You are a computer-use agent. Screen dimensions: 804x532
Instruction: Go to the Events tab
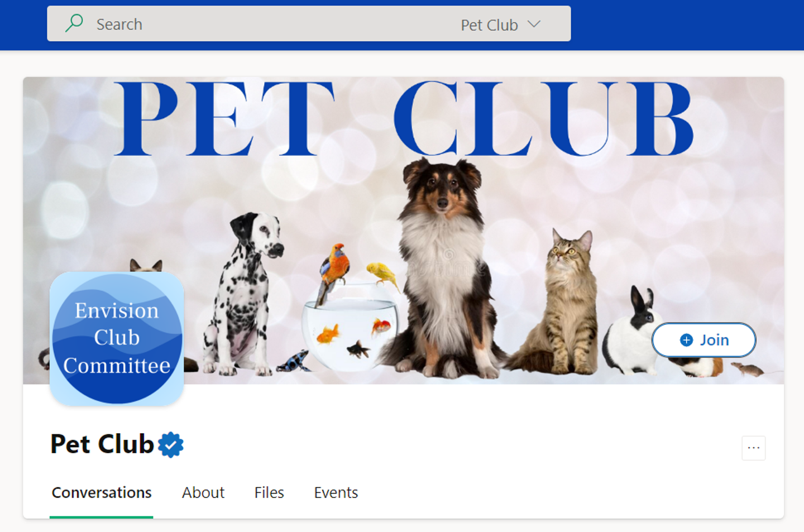click(x=336, y=492)
